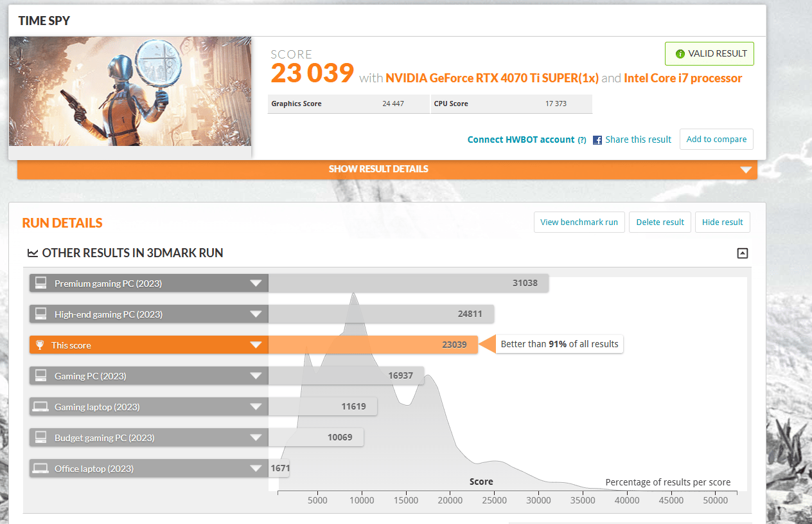Click the Premium gaming PC bar value 31038
This screenshot has height=524, width=812.
[x=525, y=283]
